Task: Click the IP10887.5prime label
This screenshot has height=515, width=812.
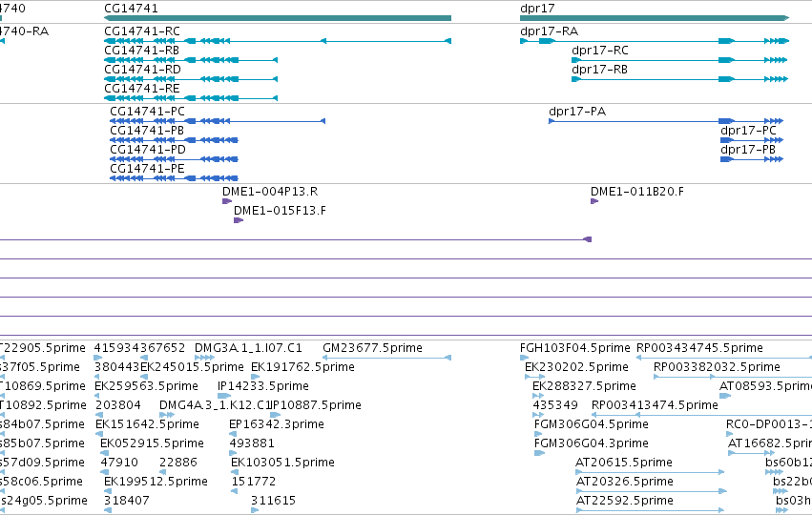Action: pyautogui.click(x=316, y=405)
